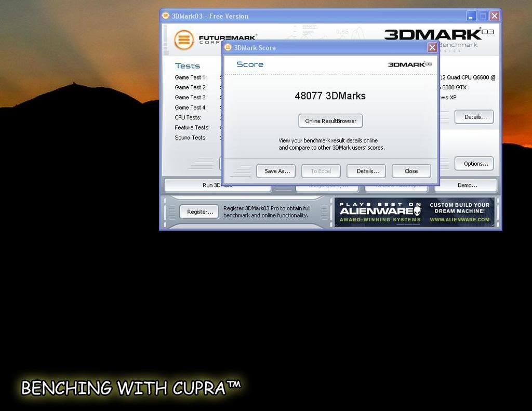Open the Alienware advertisement banner
Screen dimensions: 532x411
414,212
